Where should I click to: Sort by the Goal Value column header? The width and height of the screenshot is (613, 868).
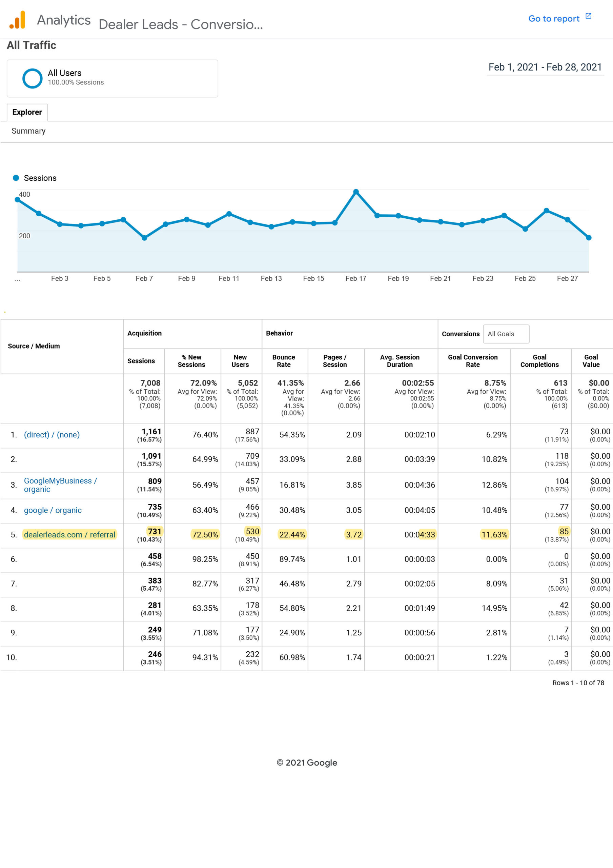(591, 361)
